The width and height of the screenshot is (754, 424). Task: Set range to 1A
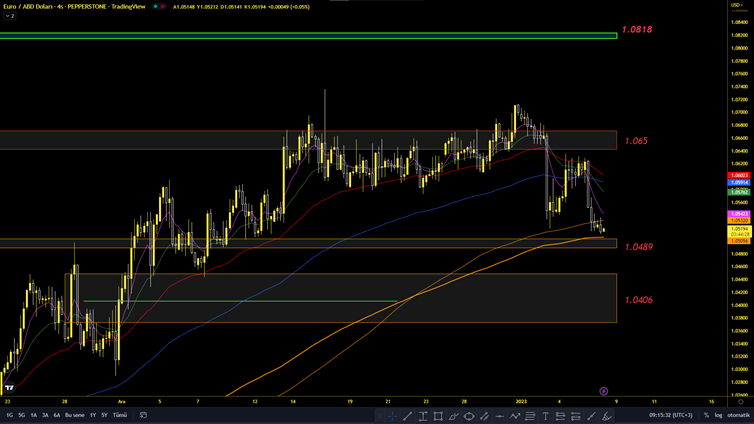pyautogui.click(x=34, y=415)
